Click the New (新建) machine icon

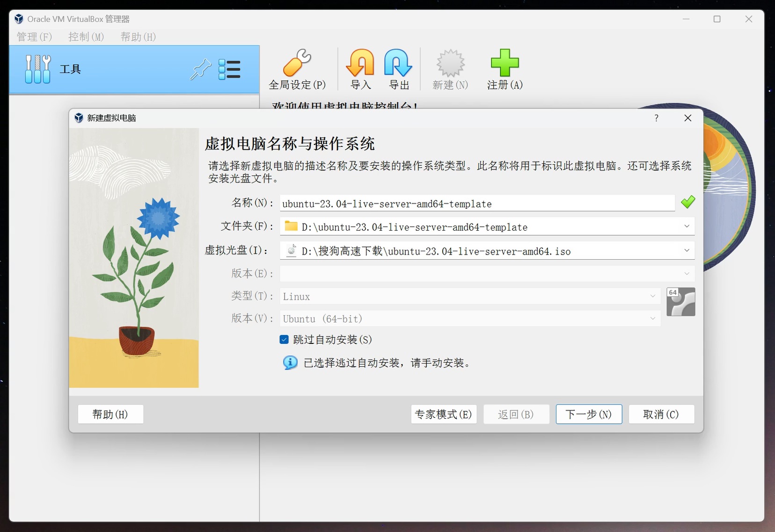(x=450, y=63)
